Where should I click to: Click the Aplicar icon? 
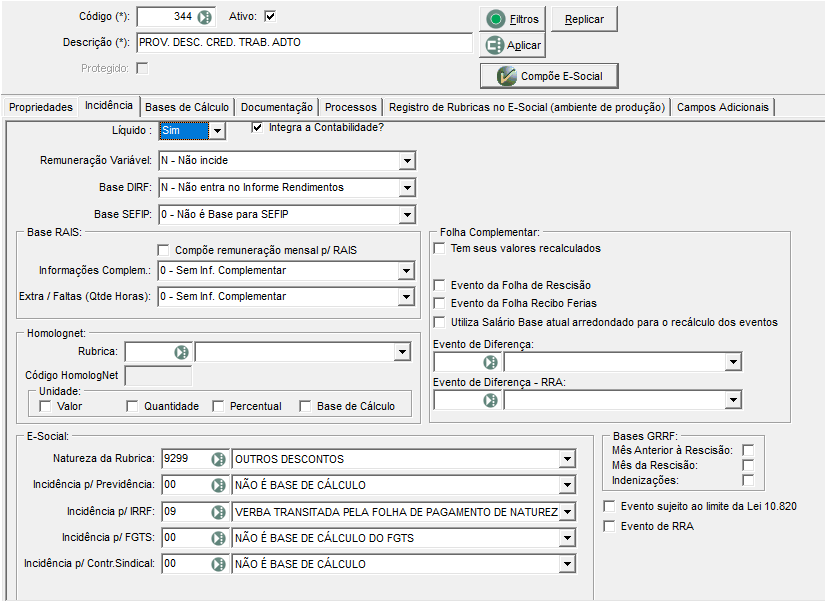click(x=495, y=45)
